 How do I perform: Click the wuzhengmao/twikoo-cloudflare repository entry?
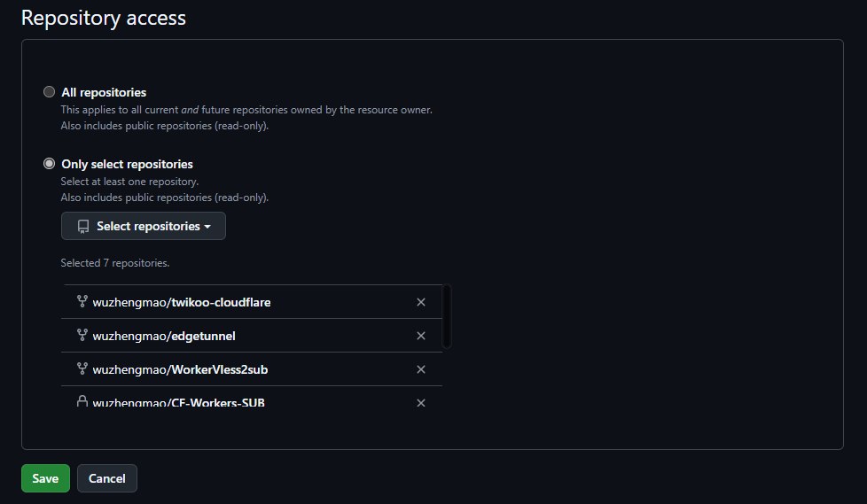[x=182, y=302]
